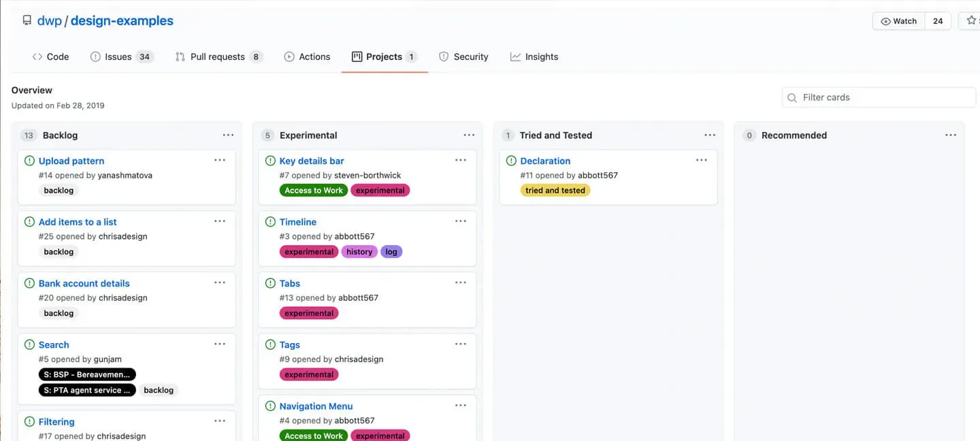
Task: Click the magnifier icon in Filter cards box
Action: click(x=792, y=97)
